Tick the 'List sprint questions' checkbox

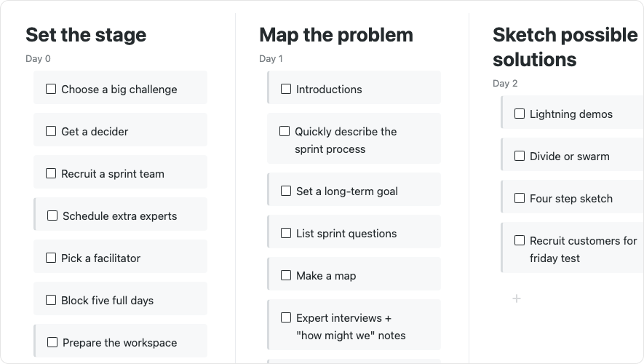coord(286,233)
